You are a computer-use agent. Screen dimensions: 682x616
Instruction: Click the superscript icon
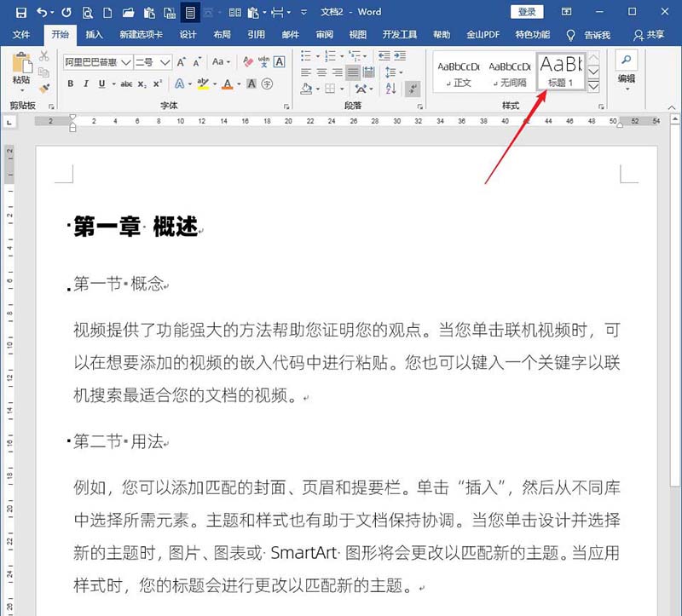point(156,82)
